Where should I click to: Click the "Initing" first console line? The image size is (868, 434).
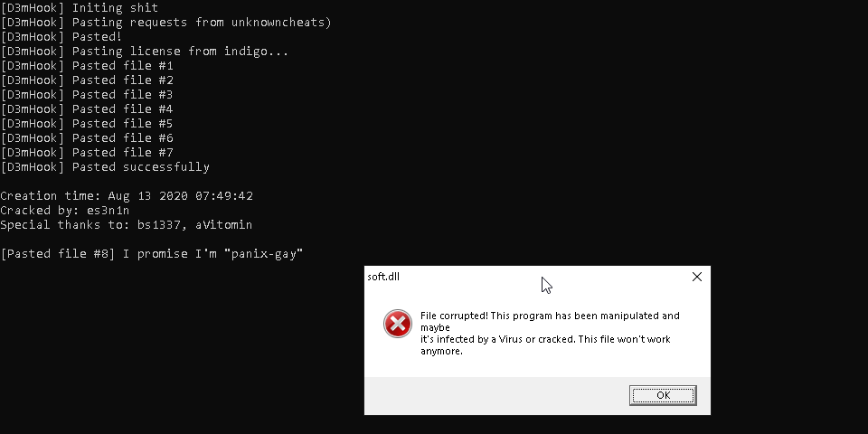[80, 8]
